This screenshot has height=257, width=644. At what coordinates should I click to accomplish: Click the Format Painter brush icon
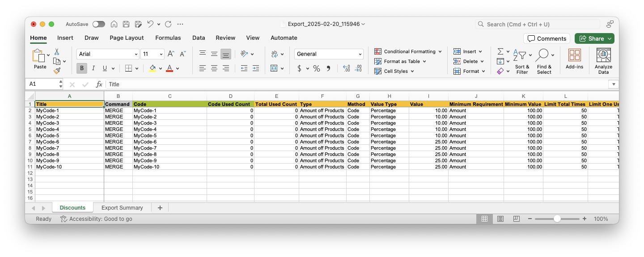click(x=57, y=71)
